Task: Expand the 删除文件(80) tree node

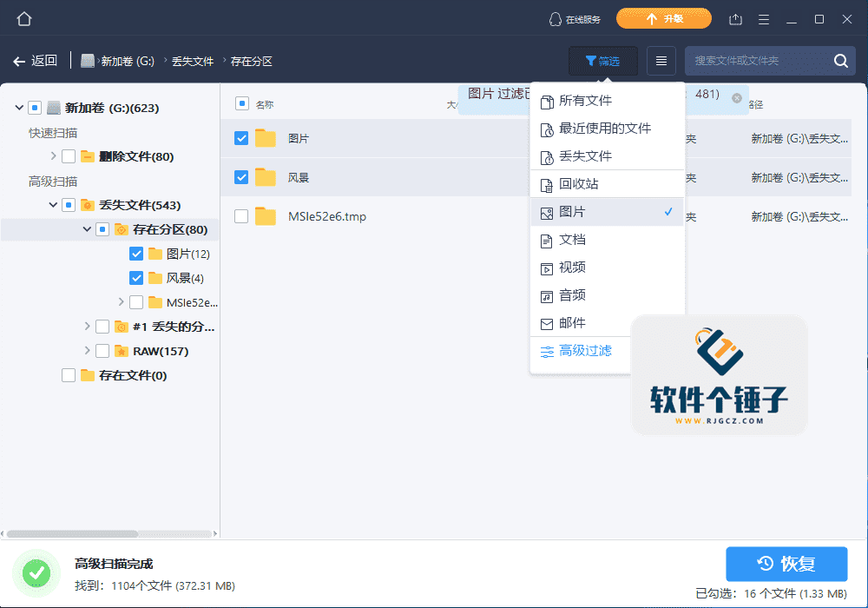Action: (x=51, y=155)
